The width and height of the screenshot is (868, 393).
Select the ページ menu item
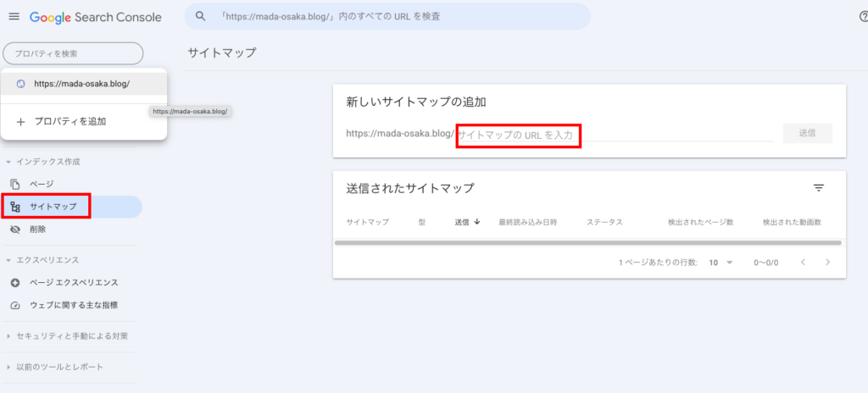(72, 184)
